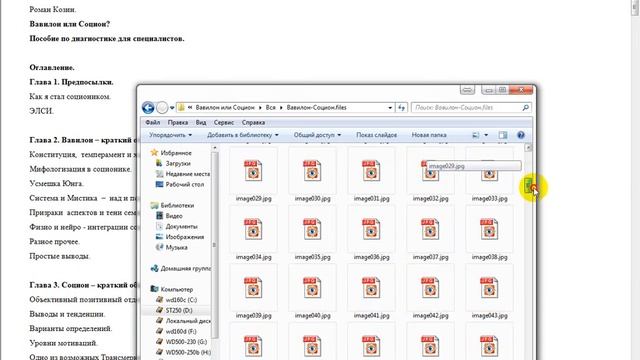Screen dimensions: 640x360
Task: Select the image029.jpg file thumbnail
Action: 253,171
